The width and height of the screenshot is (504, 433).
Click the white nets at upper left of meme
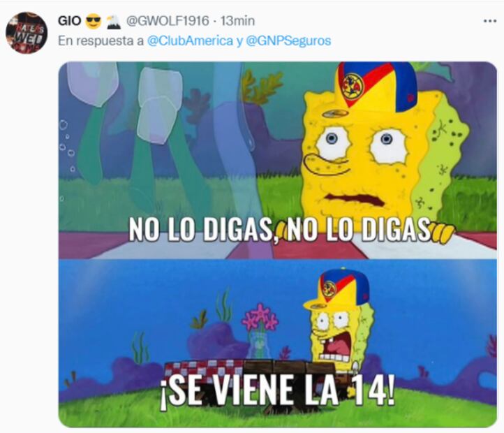tap(126, 101)
